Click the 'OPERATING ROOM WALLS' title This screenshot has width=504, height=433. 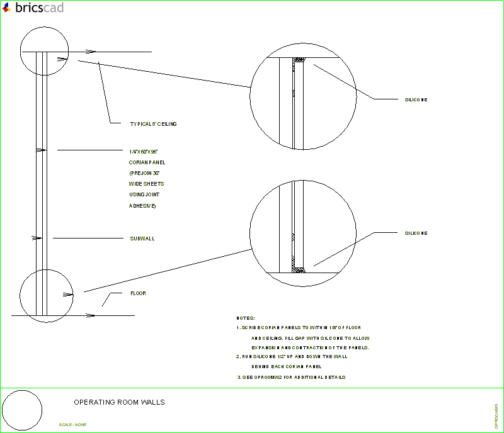pos(119,402)
